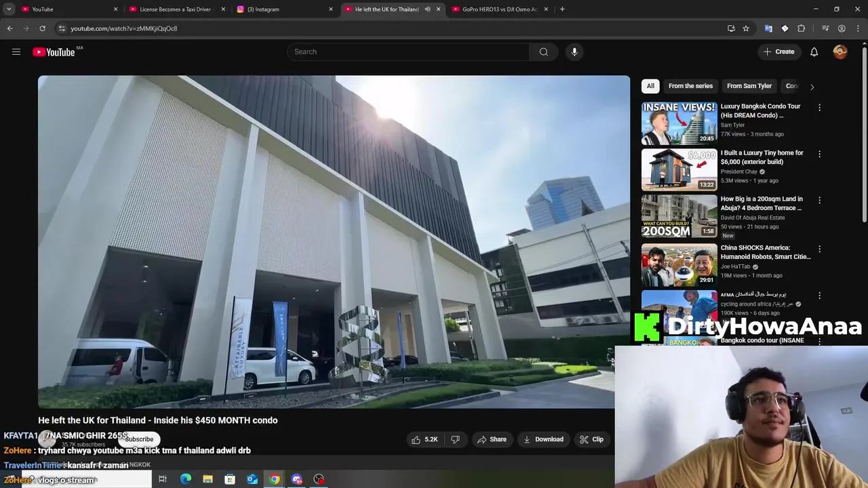The image size is (868, 488).
Task: Dislike the video
Action: pyautogui.click(x=456, y=439)
